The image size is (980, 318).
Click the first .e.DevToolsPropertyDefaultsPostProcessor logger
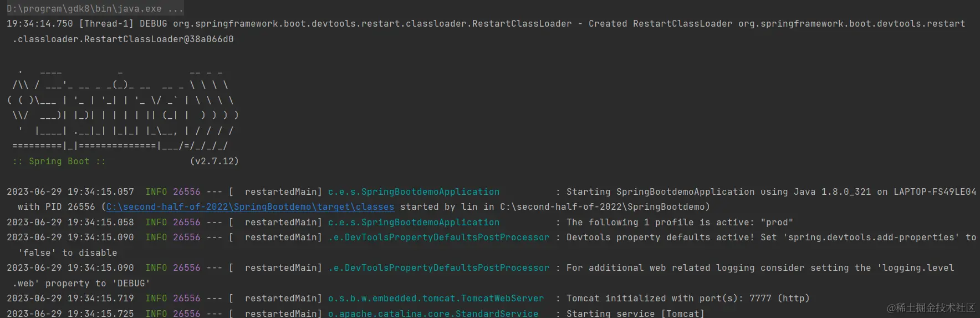point(438,238)
